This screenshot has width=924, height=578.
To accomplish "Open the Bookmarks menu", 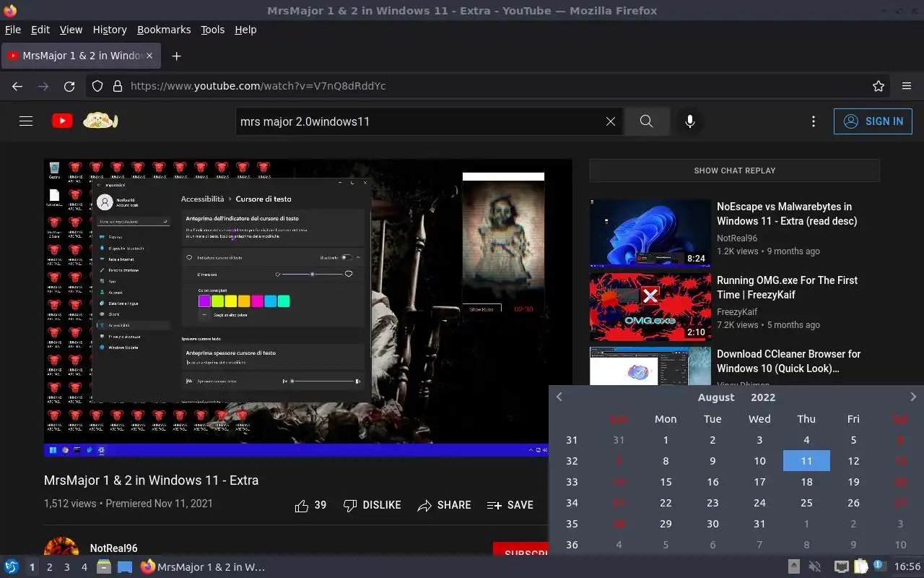I will click(164, 30).
